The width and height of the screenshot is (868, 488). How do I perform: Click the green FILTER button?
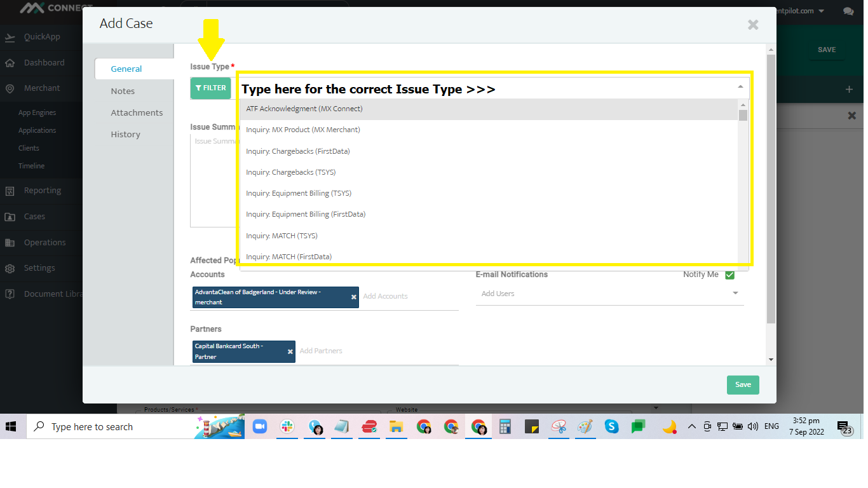[210, 88]
